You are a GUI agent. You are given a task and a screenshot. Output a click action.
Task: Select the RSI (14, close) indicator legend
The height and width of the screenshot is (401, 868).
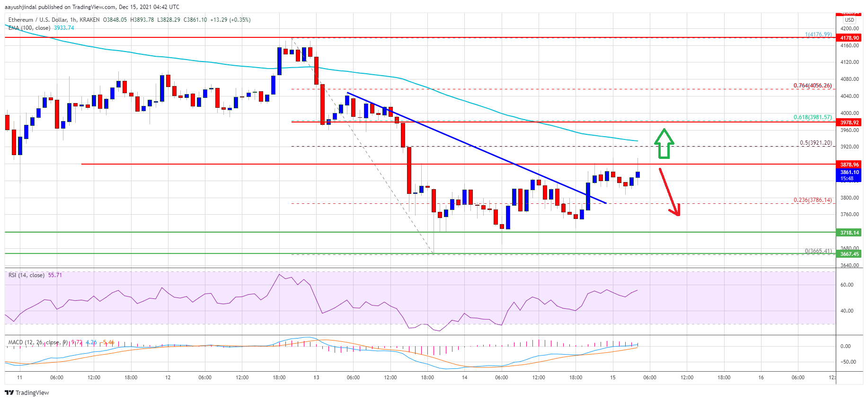[27, 275]
